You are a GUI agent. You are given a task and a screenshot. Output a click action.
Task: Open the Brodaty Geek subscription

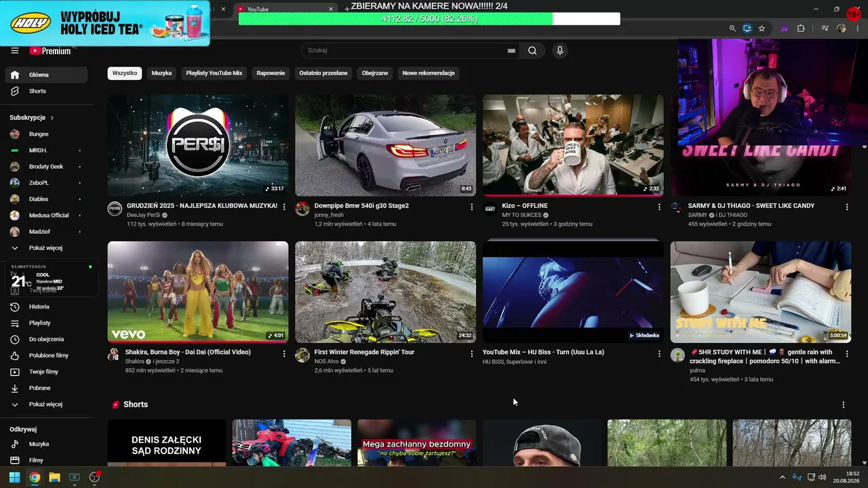pyautogui.click(x=46, y=167)
